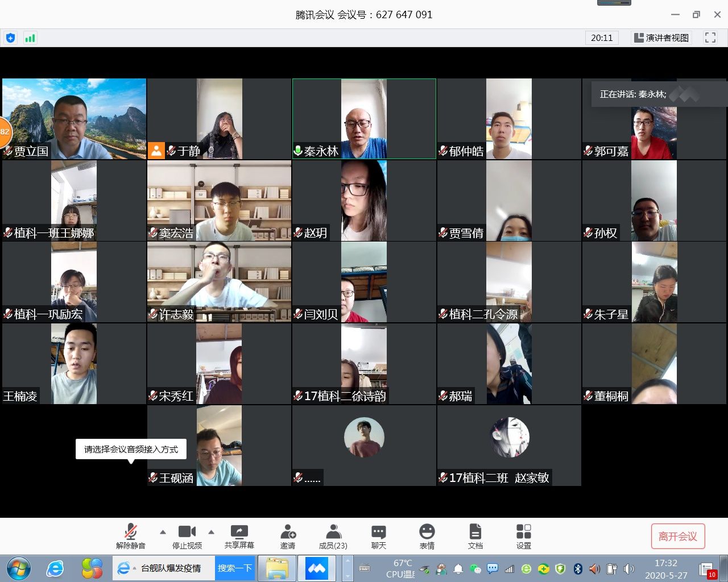Click the 搜索一下 search button

[234, 568]
